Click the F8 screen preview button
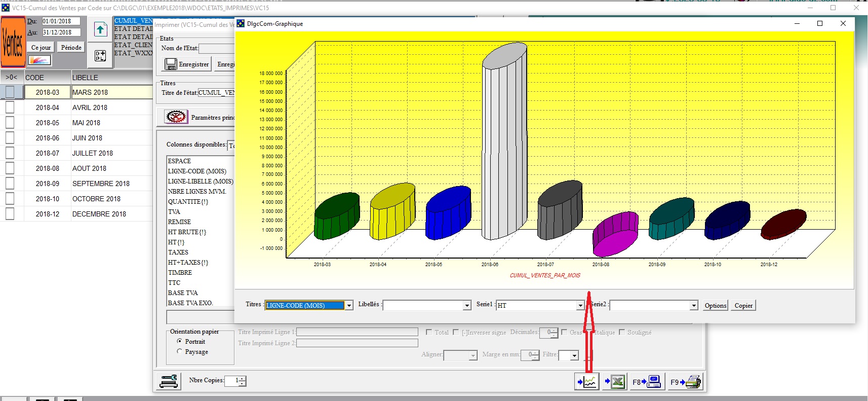 (x=647, y=382)
